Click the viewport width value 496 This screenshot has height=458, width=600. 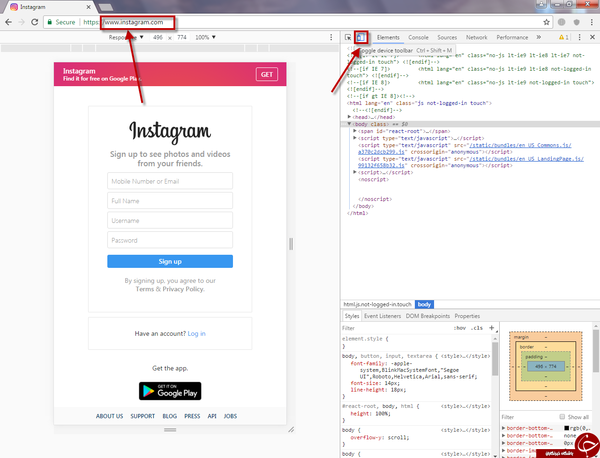158,37
